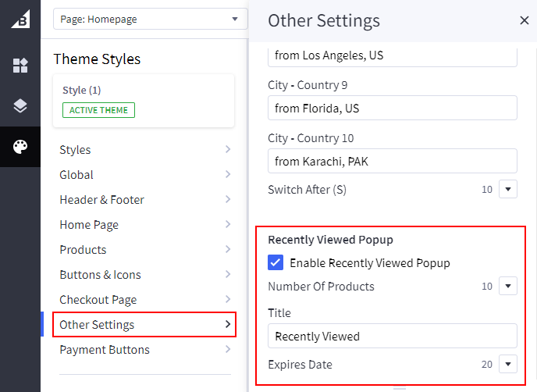Open the layers icon in sidebar
The height and width of the screenshot is (392, 537).
point(20,106)
